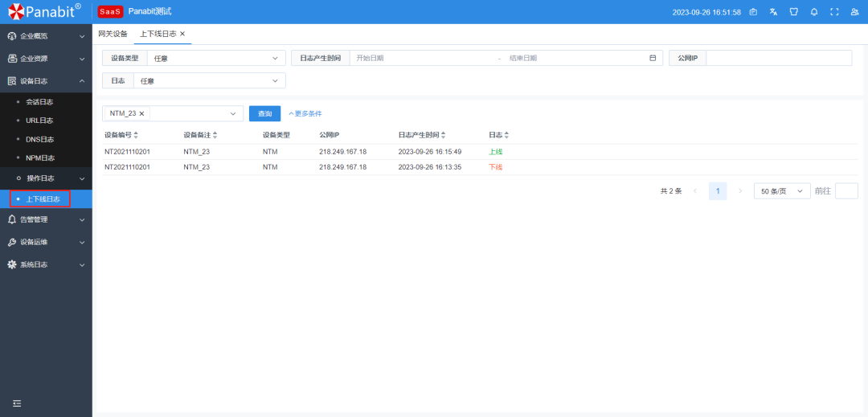
Task: Click page number 1
Action: pos(718,190)
